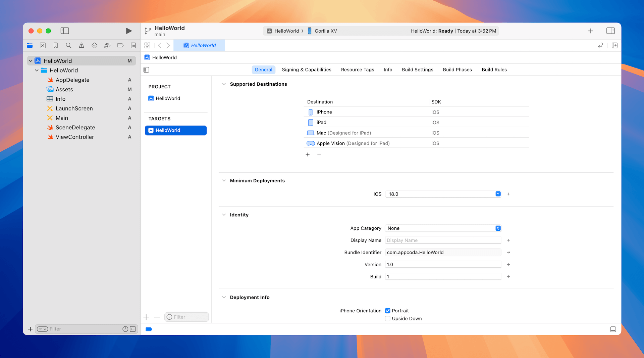The width and height of the screenshot is (644, 358).
Task: Open the Bookmark navigator icon
Action: coord(56,45)
